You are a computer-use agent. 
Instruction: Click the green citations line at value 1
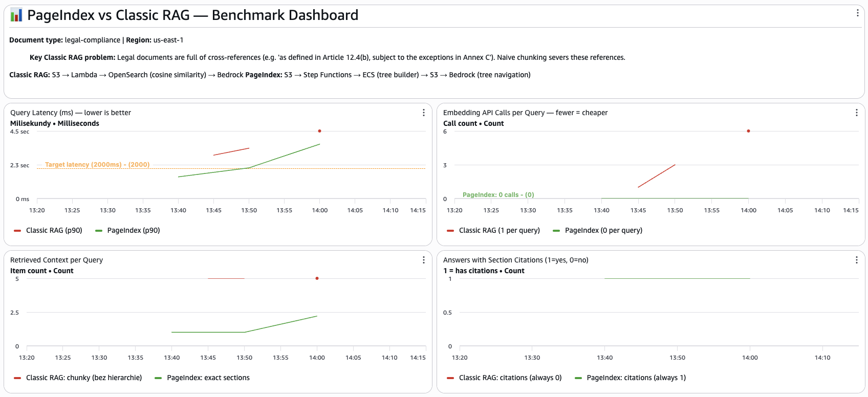[x=677, y=278]
